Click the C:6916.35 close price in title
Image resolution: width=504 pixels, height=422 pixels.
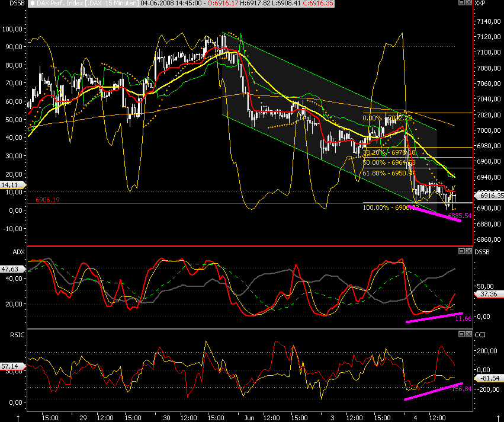point(318,3)
